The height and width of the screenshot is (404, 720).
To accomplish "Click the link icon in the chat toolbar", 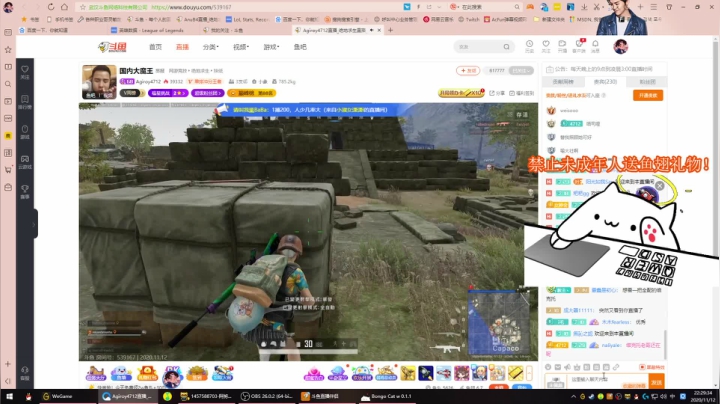I will point(615,367).
